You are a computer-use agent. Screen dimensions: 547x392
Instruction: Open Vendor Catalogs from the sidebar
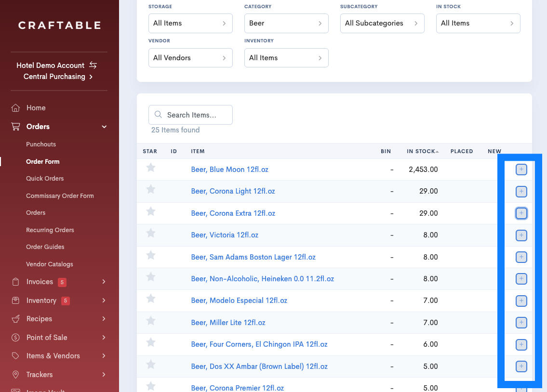50,264
